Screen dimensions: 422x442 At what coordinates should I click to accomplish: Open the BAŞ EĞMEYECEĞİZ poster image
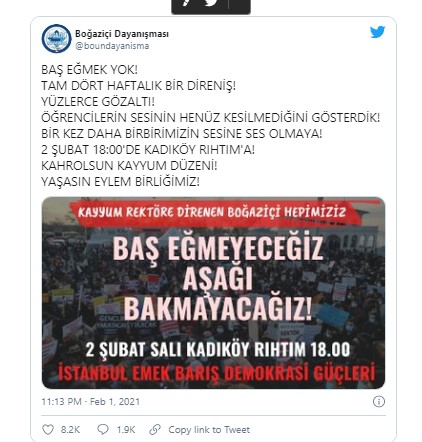pos(213,293)
